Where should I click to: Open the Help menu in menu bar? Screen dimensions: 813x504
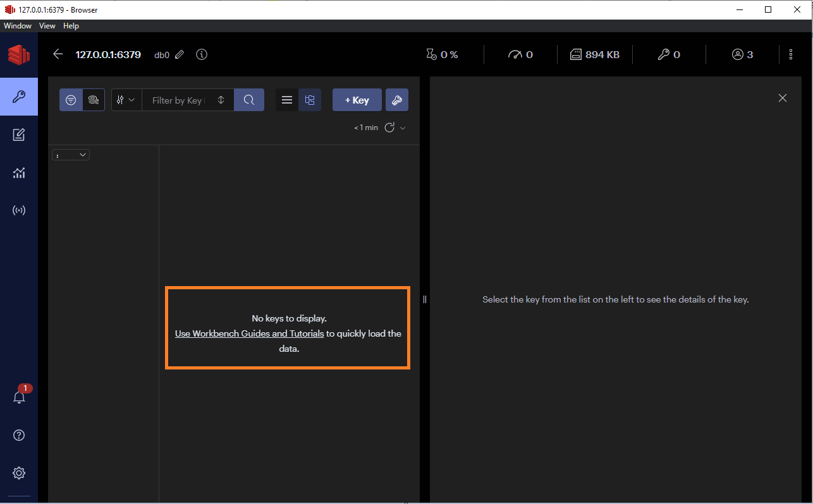[71, 26]
